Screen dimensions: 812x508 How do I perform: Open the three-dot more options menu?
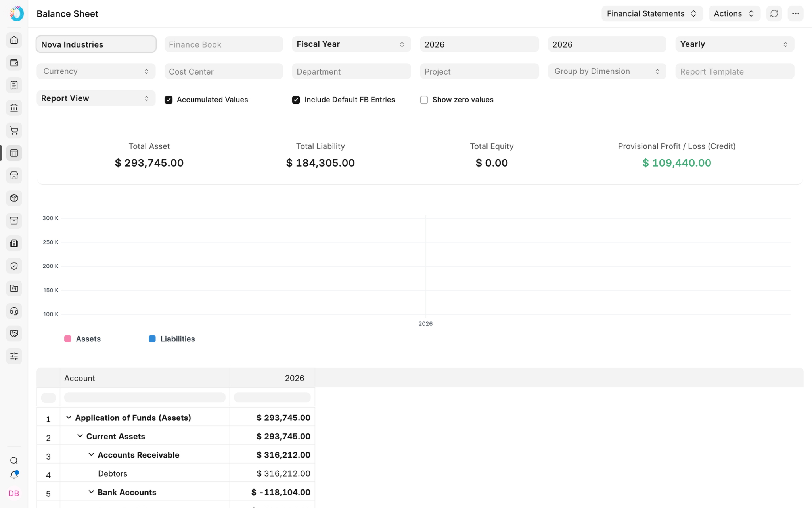[x=795, y=13]
